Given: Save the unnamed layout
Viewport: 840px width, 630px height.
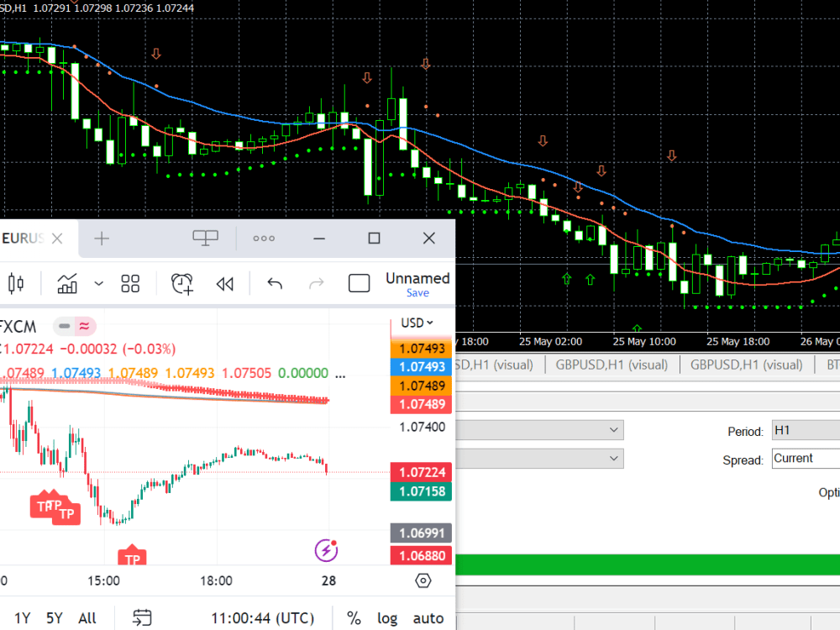Looking at the screenshot, I should (417, 293).
